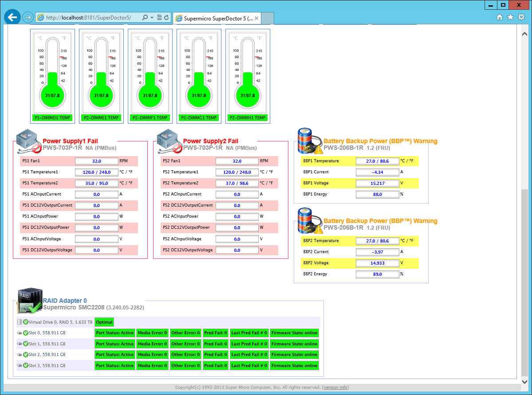Click Slot 2 Other Error: 0 badge
Viewport: 532px width, 395px height.
[x=185, y=355]
